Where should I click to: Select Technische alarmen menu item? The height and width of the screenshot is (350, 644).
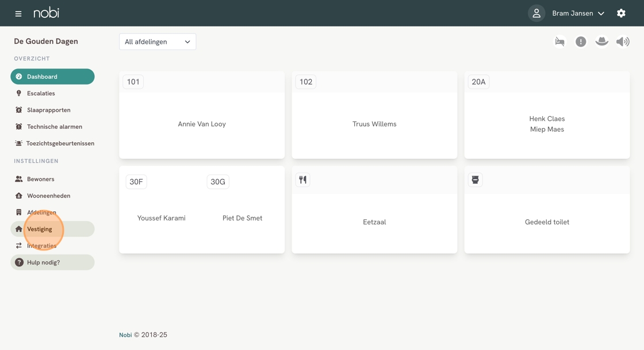point(54,127)
